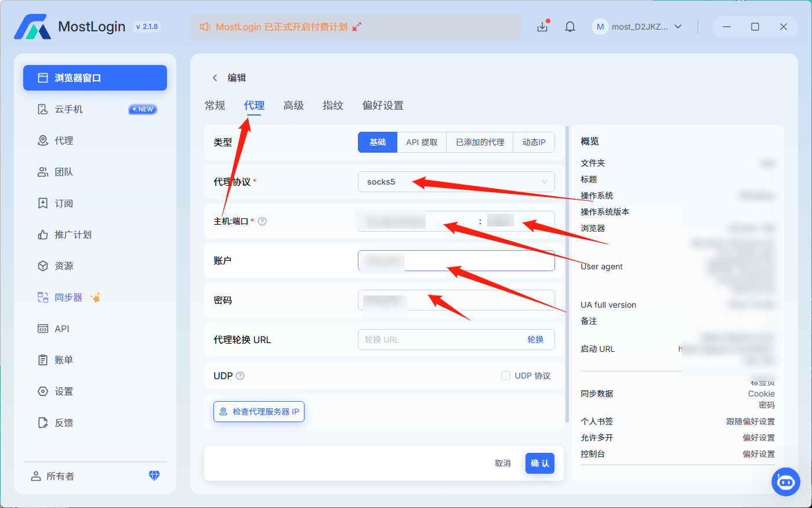
Task: Select the 动态IP proxy type
Action: [534, 142]
